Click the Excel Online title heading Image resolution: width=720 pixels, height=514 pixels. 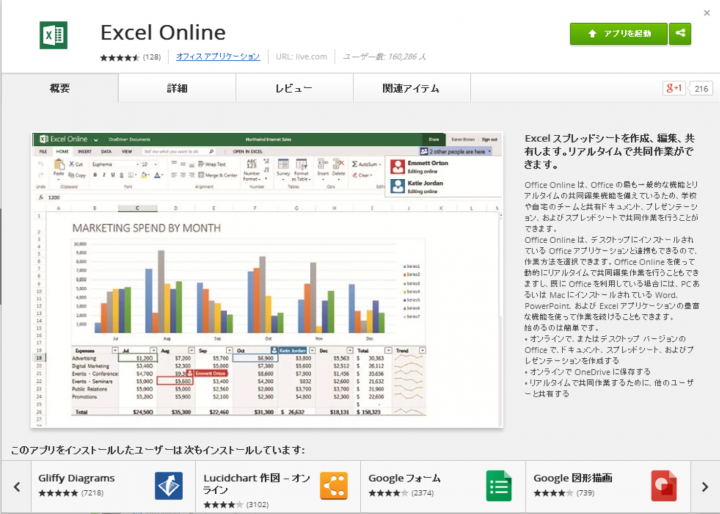(x=163, y=33)
